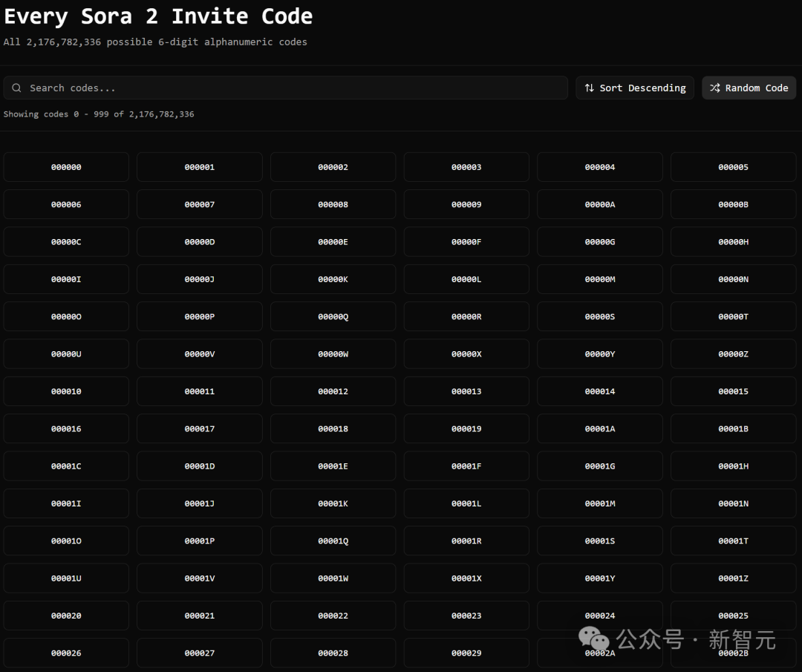Toggle the Sort Descending button
Screen dimensions: 802x672
click(x=635, y=88)
